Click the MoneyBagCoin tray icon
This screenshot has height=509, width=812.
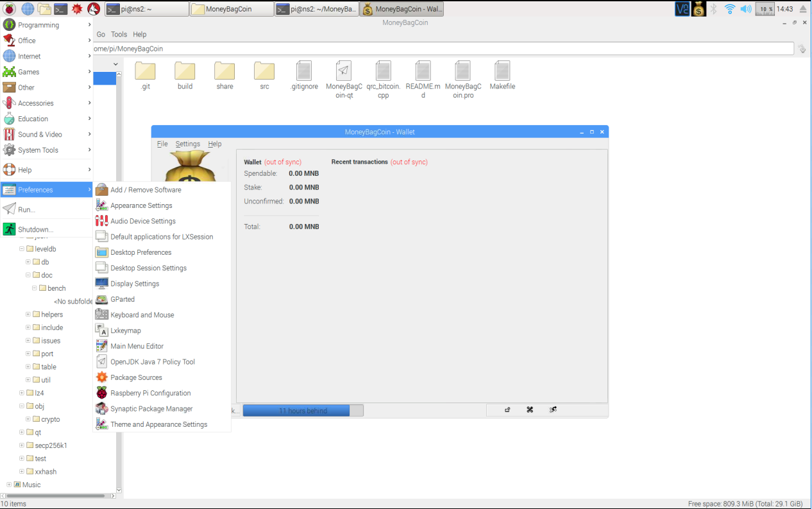pos(698,9)
